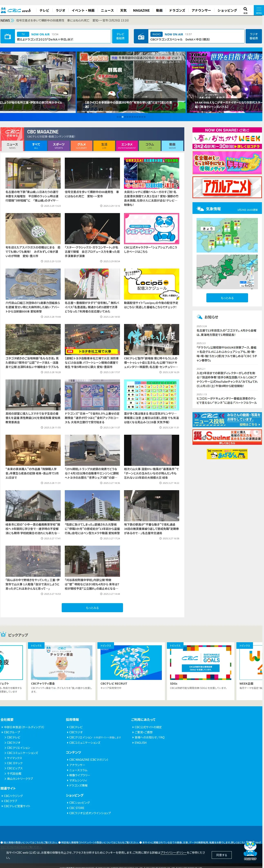Click the NEWS ticker double-chevron icon
Image resolution: width=264 pixels, height=868 pixels.
[x=12, y=20]
